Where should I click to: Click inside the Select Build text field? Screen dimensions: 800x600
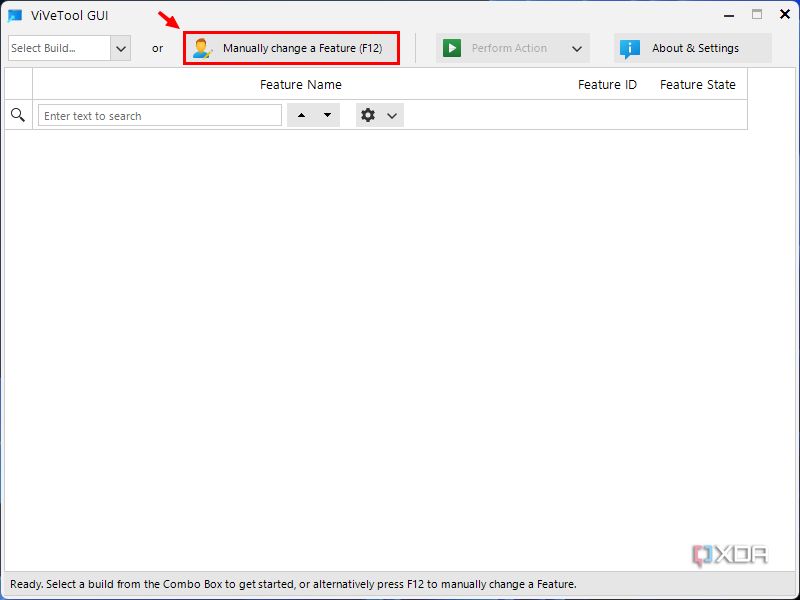(x=59, y=48)
